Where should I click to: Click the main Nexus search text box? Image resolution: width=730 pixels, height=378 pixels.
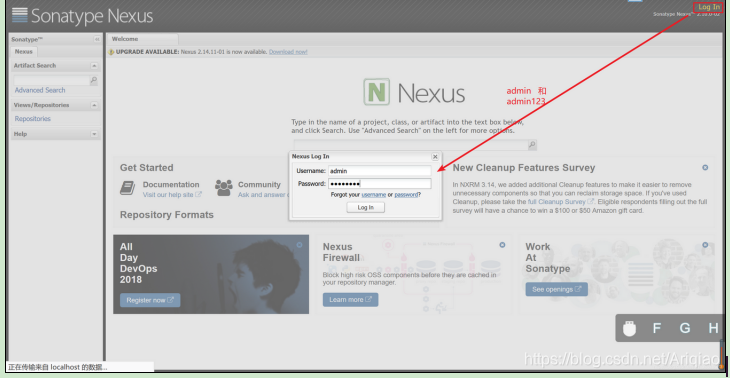pos(410,145)
